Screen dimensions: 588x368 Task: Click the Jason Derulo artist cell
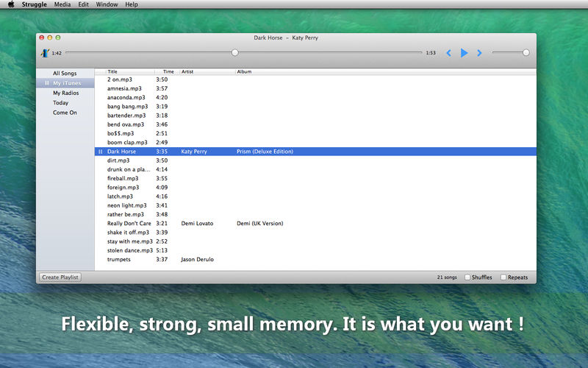197,260
